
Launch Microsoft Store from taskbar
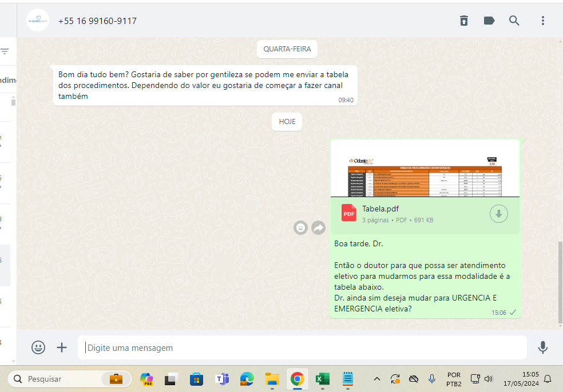coord(196,379)
